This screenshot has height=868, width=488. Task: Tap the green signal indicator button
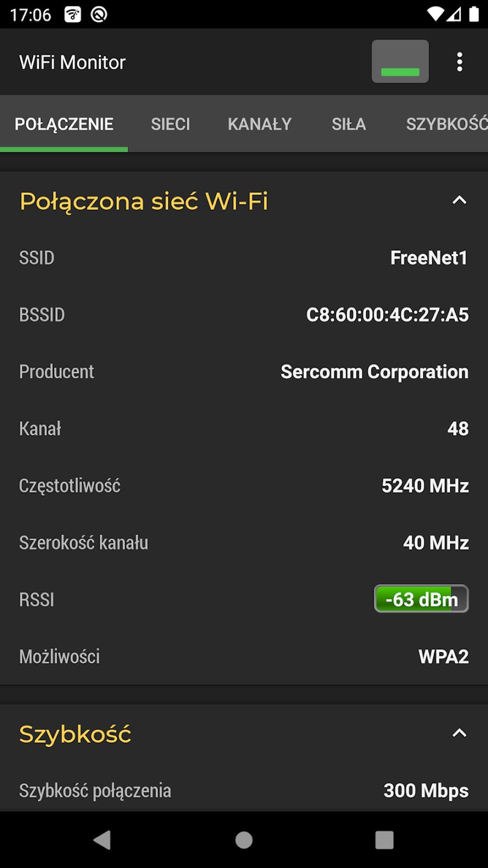click(400, 61)
